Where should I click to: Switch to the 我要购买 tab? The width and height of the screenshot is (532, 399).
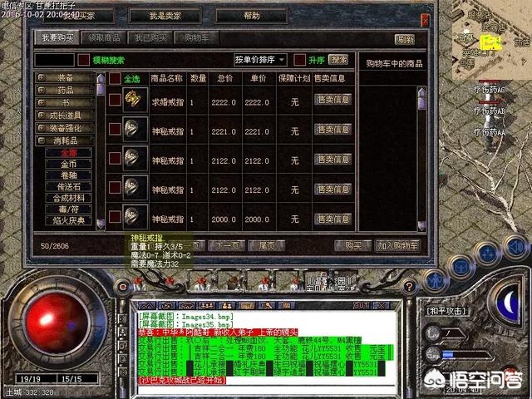point(57,38)
